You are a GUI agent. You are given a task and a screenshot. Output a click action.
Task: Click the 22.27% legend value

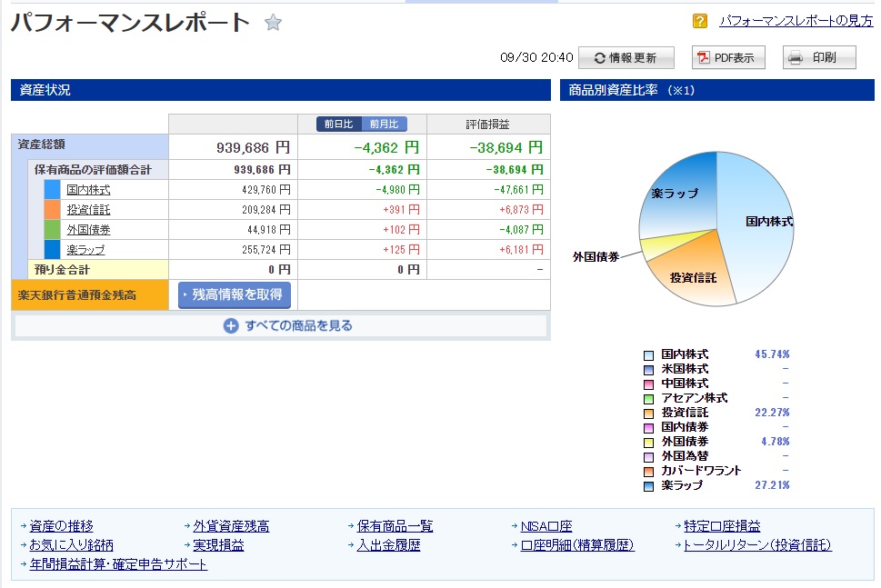click(772, 413)
